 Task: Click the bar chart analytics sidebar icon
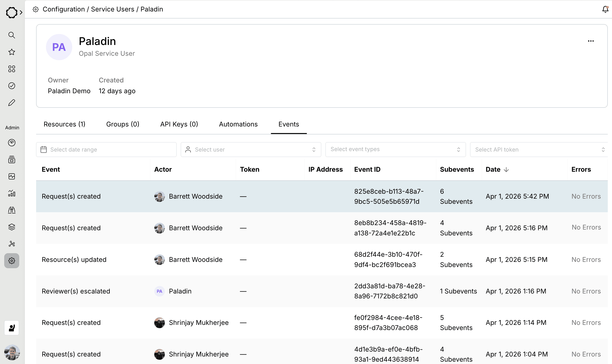tap(11, 193)
